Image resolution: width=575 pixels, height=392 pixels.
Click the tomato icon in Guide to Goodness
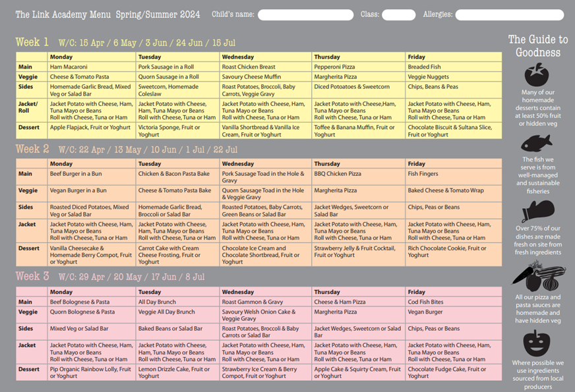[x=537, y=74]
